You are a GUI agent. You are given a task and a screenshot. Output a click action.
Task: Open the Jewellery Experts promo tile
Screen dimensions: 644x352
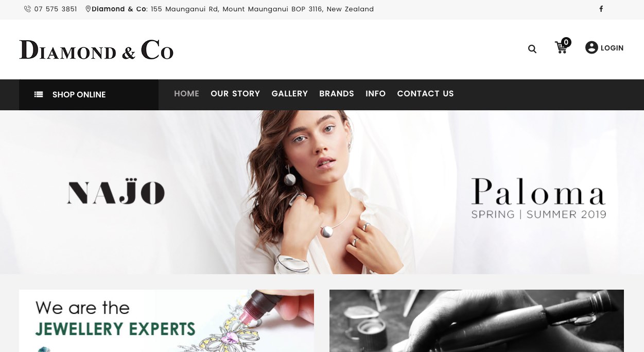[166, 321]
